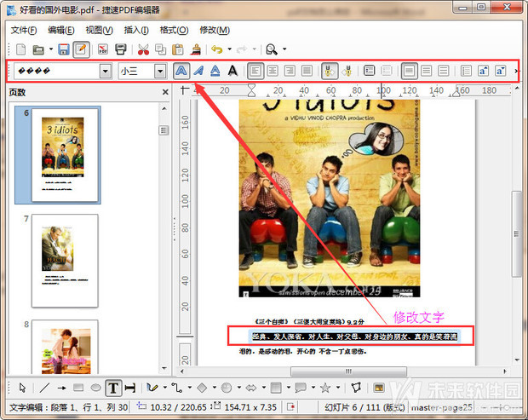528x420 pixels.
Task: Set double line spacing
Action: point(444,71)
